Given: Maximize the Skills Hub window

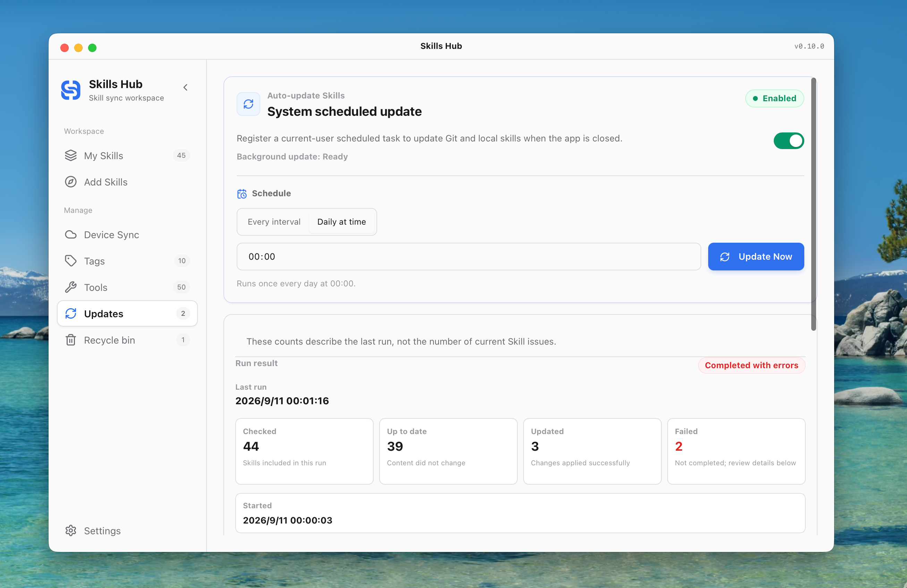Looking at the screenshot, I should pos(92,47).
